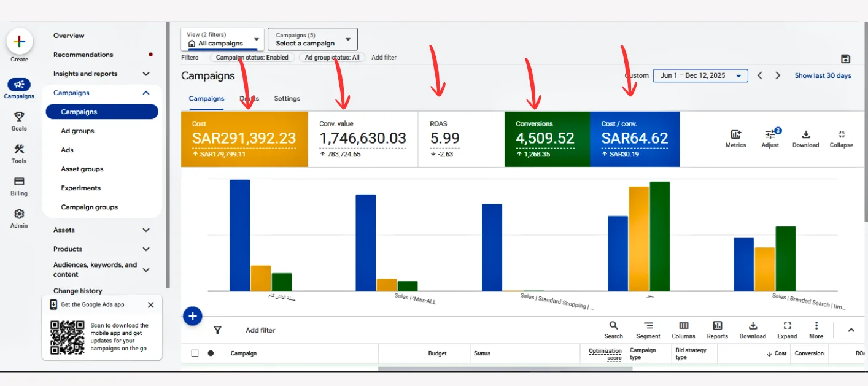
Task: Open the Tools wrench icon
Action: click(x=19, y=149)
